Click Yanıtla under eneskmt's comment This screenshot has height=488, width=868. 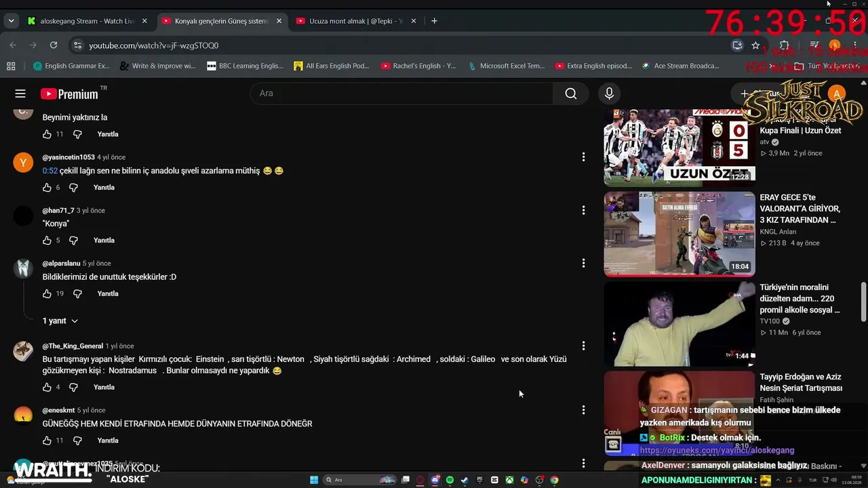click(108, 441)
